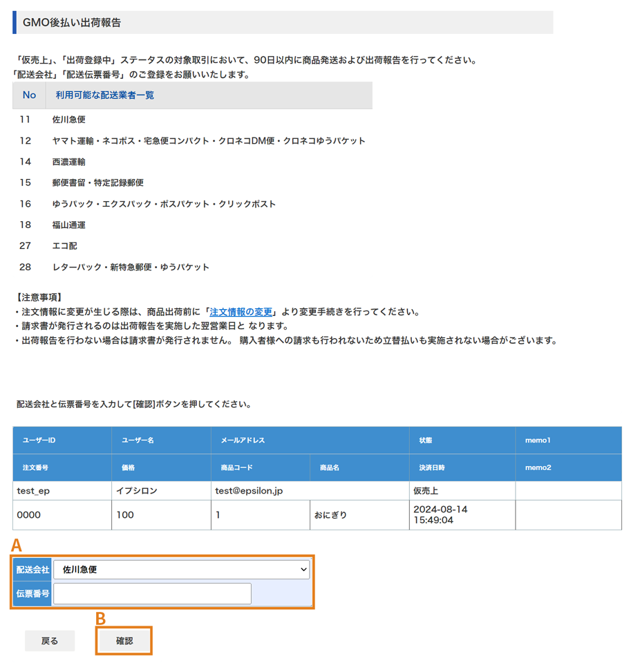Screen dimensions: 629x672
Task: Click the 状態 column header
Action: tap(462, 440)
